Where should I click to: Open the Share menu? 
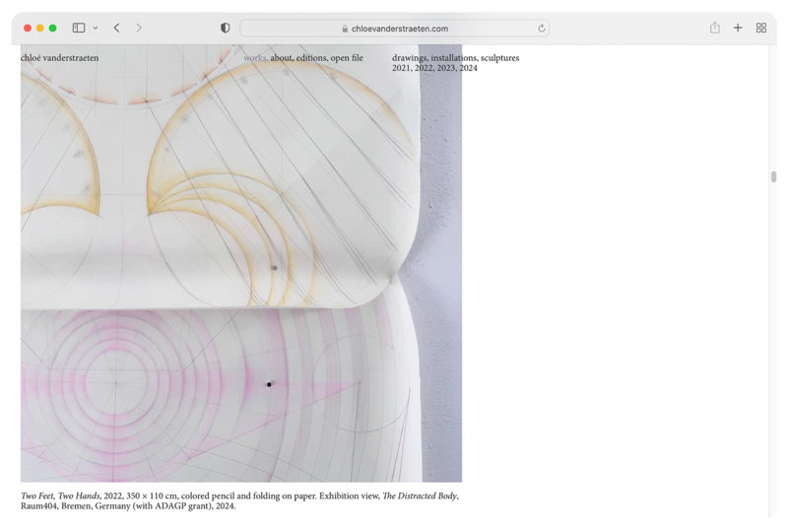(715, 29)
